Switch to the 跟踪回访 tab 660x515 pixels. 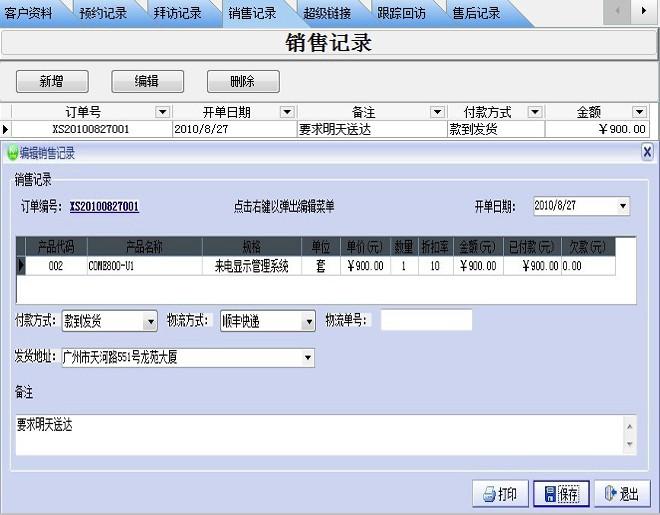point(401,13)
